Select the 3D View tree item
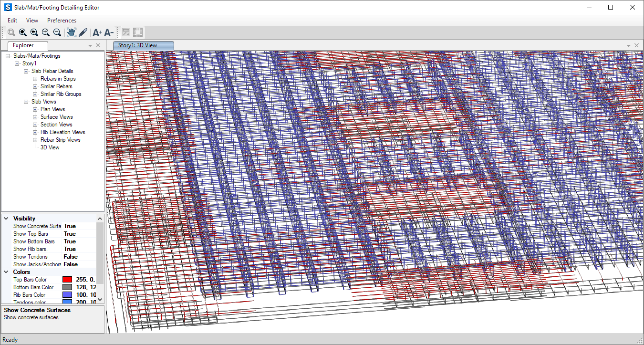Viewport: 644px width, 345px height. click(50, 147)
